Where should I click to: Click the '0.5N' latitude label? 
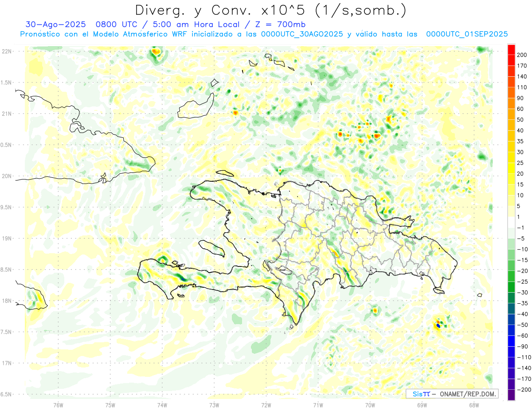point(7,145)
